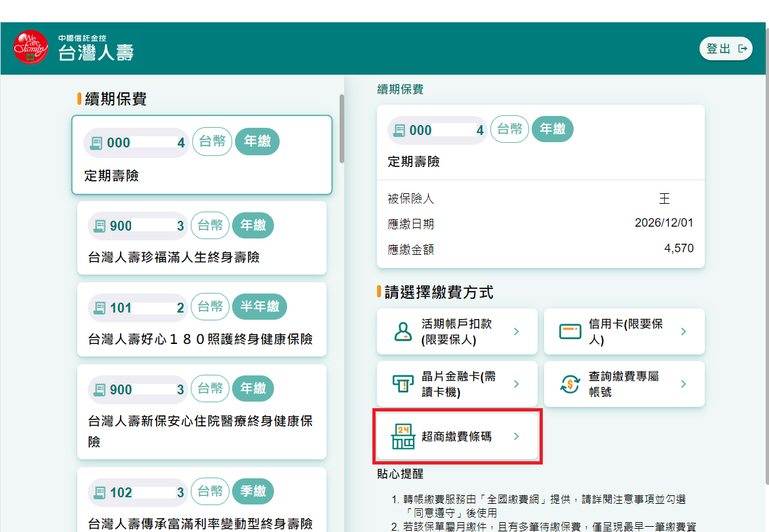Click the 請選擇繳費方式 section heading
The image size is (769, 532).
(x=439, y=292)
